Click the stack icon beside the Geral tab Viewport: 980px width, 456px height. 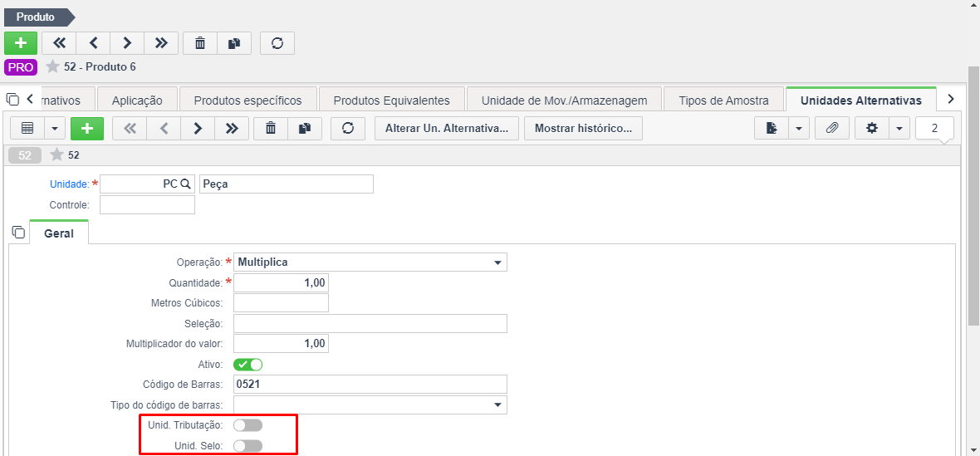pyautogui.click(x=19, y=232)
